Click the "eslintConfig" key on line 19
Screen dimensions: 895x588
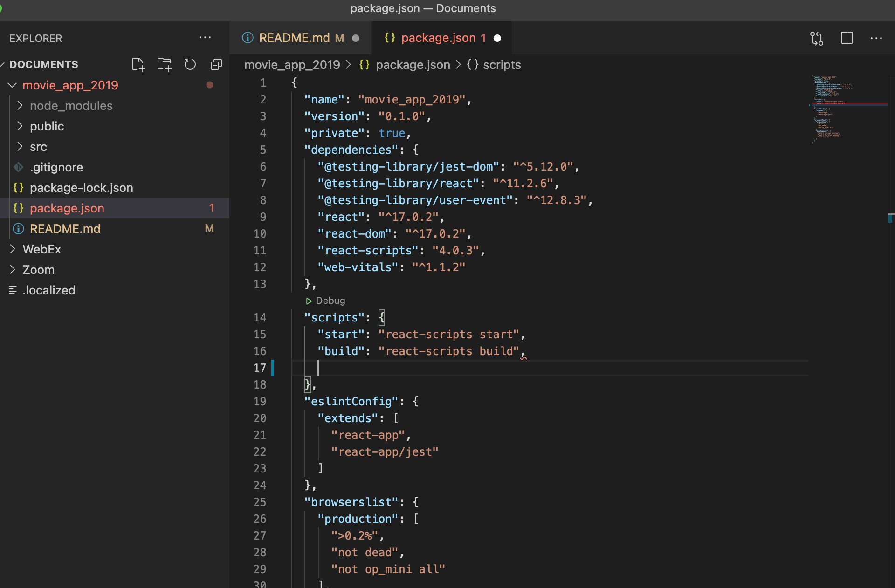click(x=351, y=401)
